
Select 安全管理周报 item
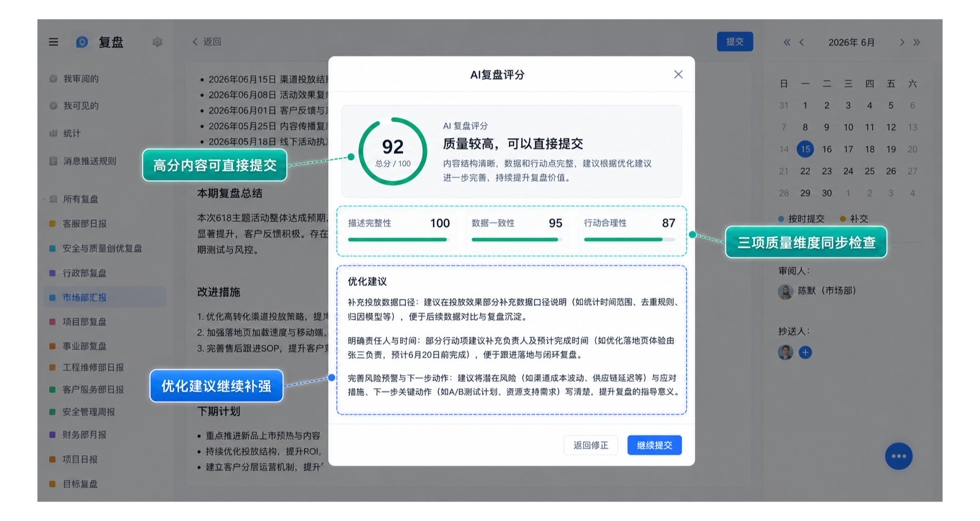coord(89,412)
